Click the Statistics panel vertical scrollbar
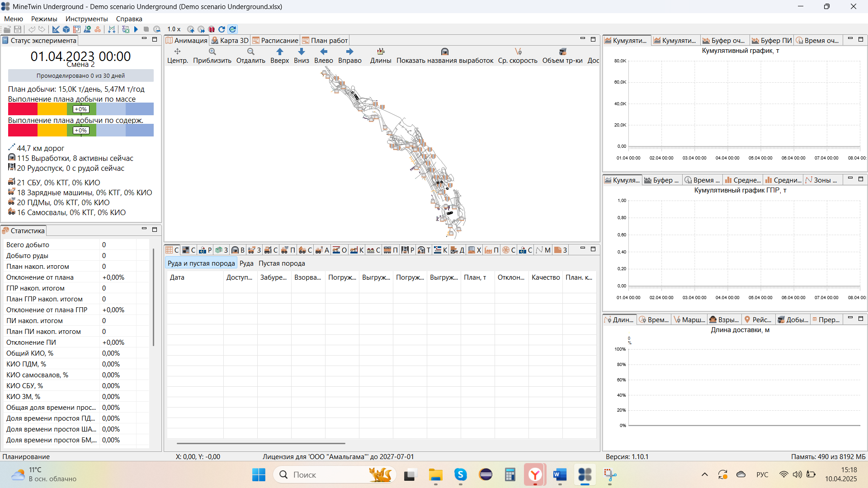This screenshot has height=488, width=868. (154, 297)
